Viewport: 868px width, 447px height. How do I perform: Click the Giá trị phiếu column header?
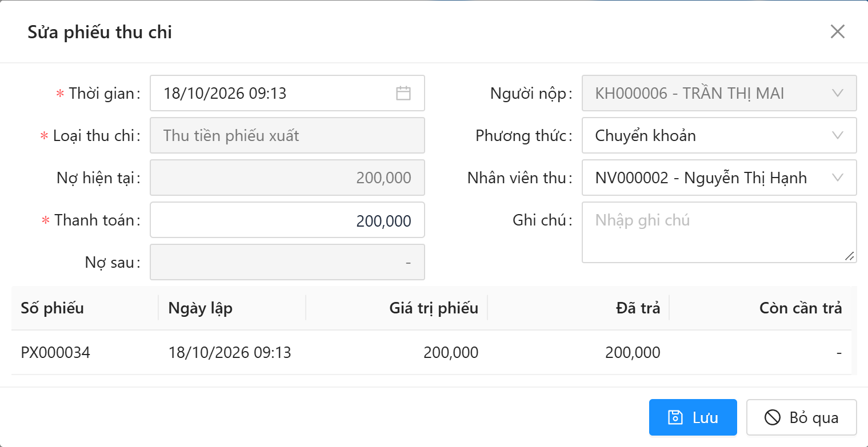[397, 308]
